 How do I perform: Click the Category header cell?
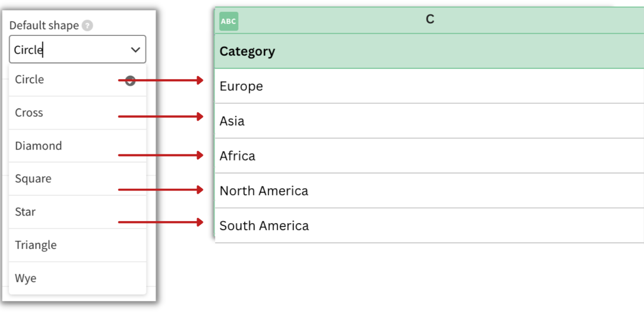point(247,52)
